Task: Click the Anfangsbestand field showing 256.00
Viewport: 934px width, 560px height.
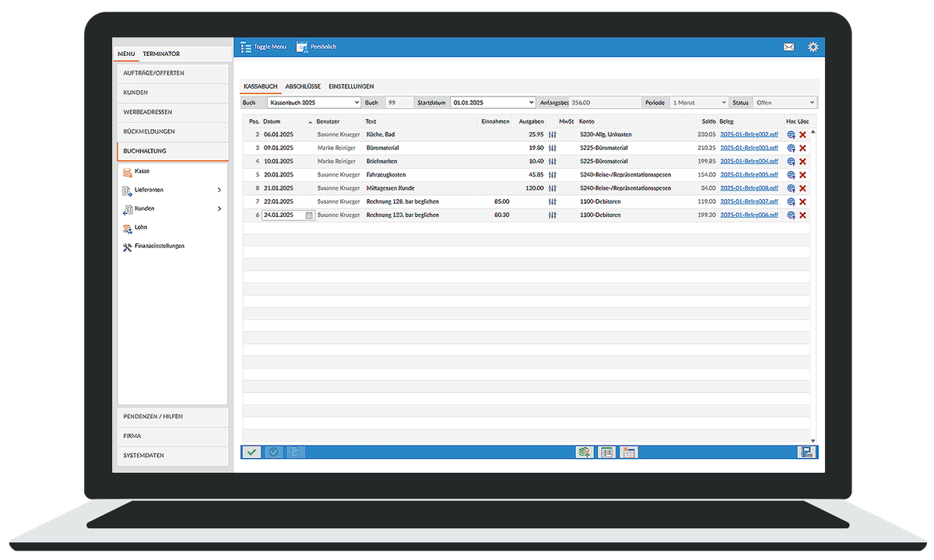Action: [x=603, y=103]
